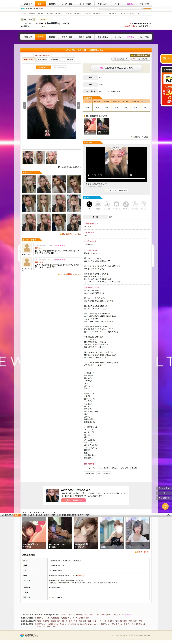Play the posted video
The image size is (172, 644).
coord(89,175)
